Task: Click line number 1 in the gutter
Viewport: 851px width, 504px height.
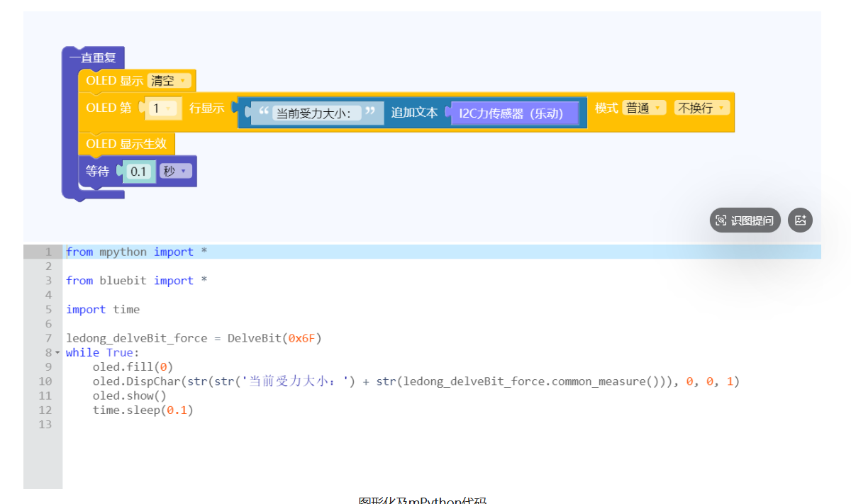Action: (48, 252)
